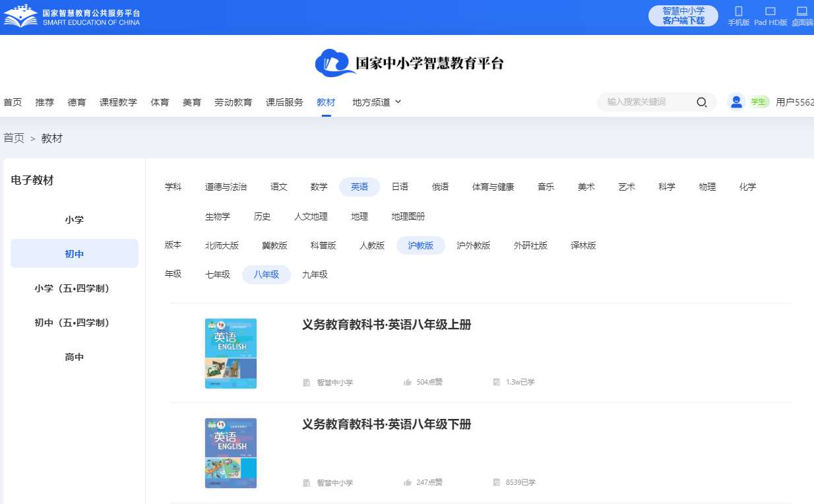Screen dimensions: 814x504
Task: Focus the search keyword input field
Action: pyautogui.click(x=646, y=102)
